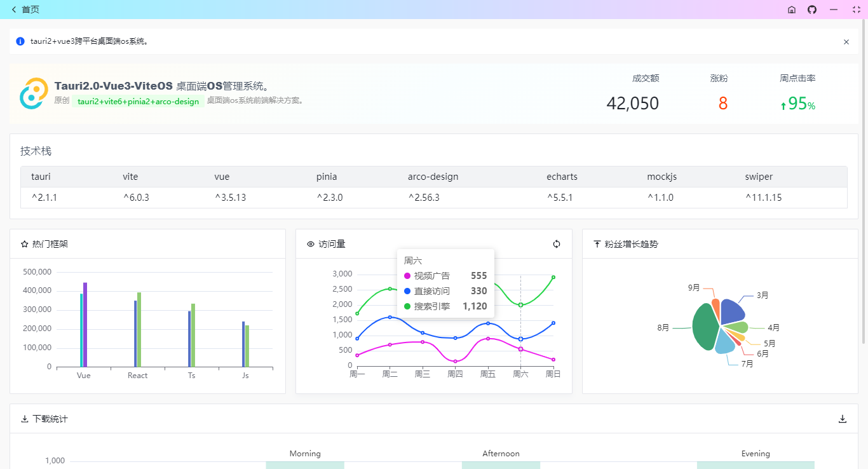The width and height of the screenshot is (868, 469).
Task: Select the arco-design column header
Action: click(433, 177)
